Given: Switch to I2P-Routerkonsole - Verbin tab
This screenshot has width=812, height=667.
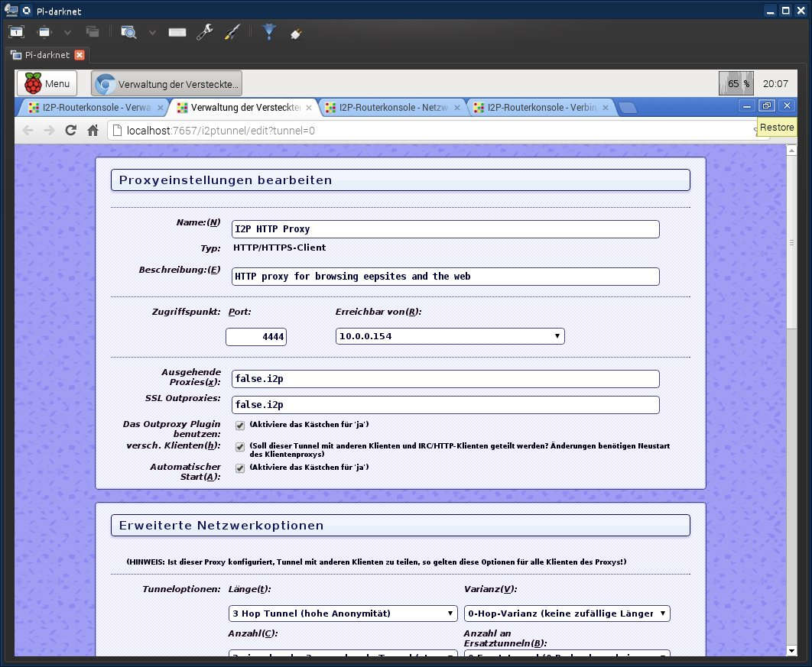Looking at the screenshot, I should pyautogui.click(x=541, y=108).
